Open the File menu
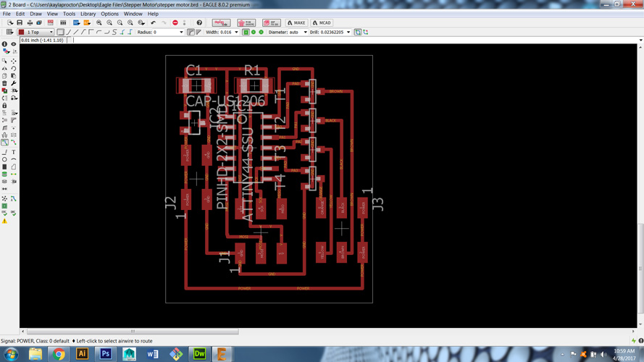This screenshot has width=644, height=362. [7, 14]
